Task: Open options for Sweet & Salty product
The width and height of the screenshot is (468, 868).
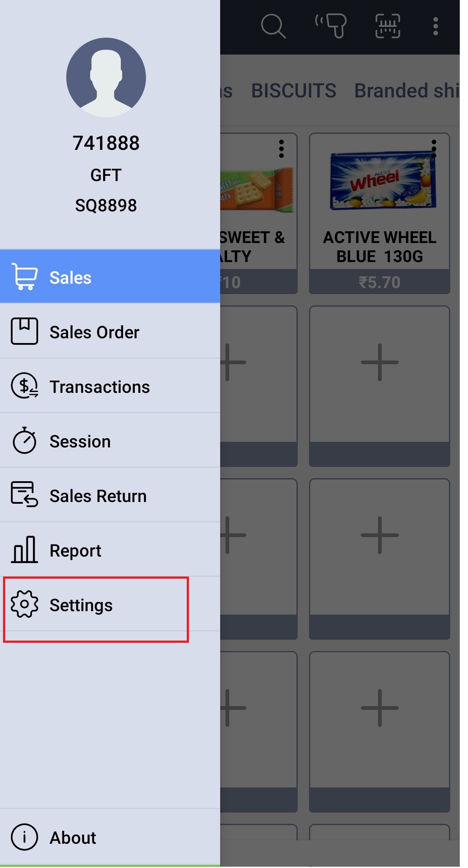Action: click(x=282, y=149)
